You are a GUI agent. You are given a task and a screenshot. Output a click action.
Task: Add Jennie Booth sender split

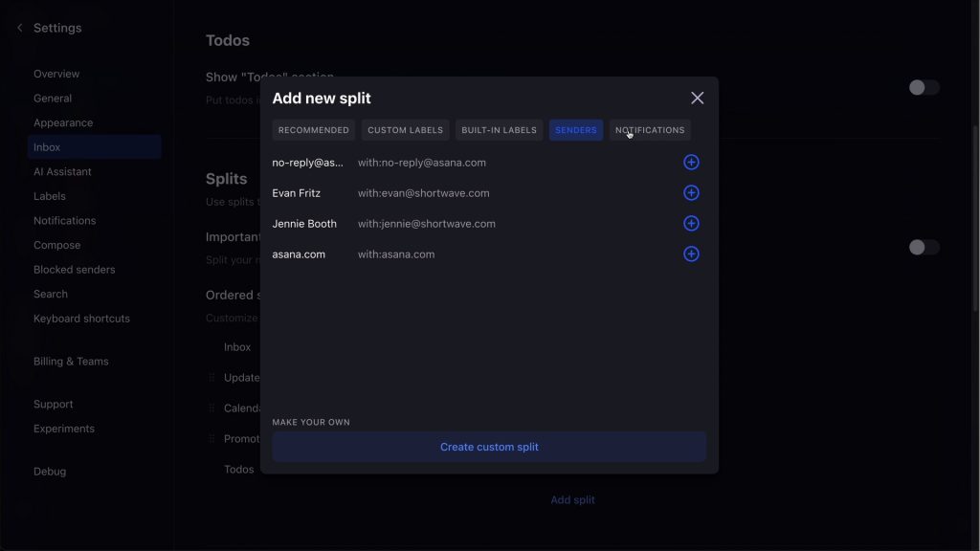point(691,224)
